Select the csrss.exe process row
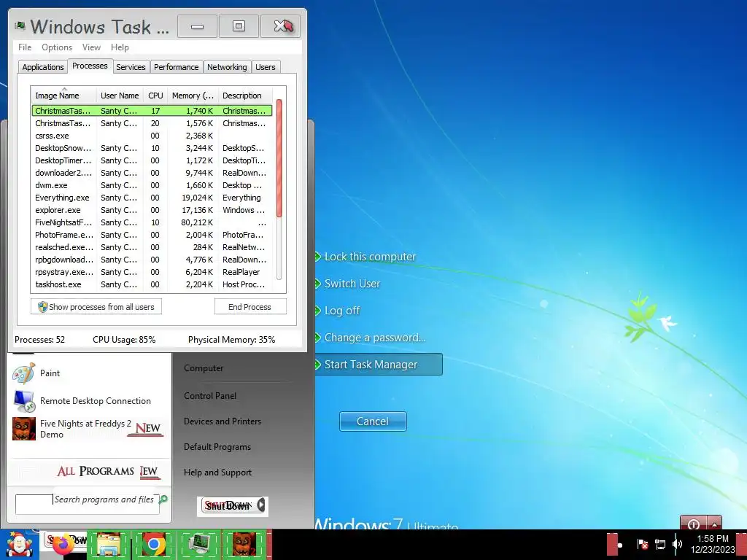Image resolution: width=747 pixels, height=560 pixels. tap(152, 136)
